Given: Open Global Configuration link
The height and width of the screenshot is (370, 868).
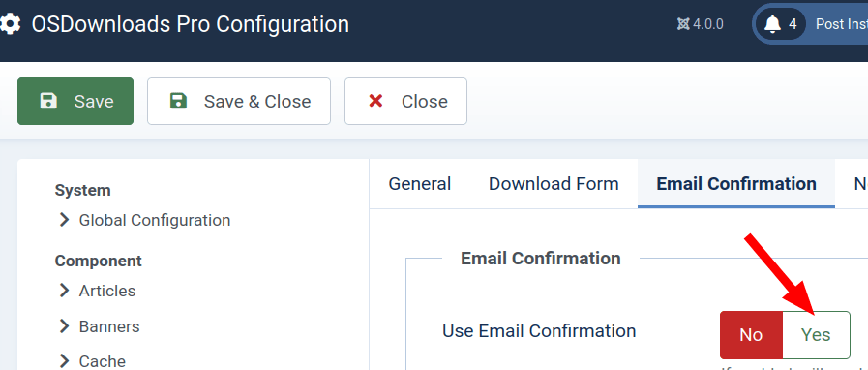Looking at the screenshot, I should click(x=155, y=220).
